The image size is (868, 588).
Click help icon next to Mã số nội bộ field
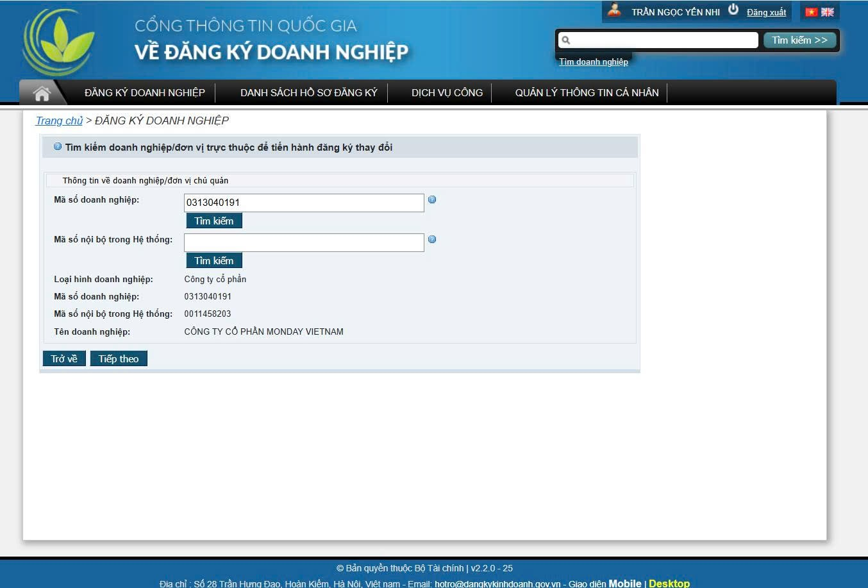point(432,239)
